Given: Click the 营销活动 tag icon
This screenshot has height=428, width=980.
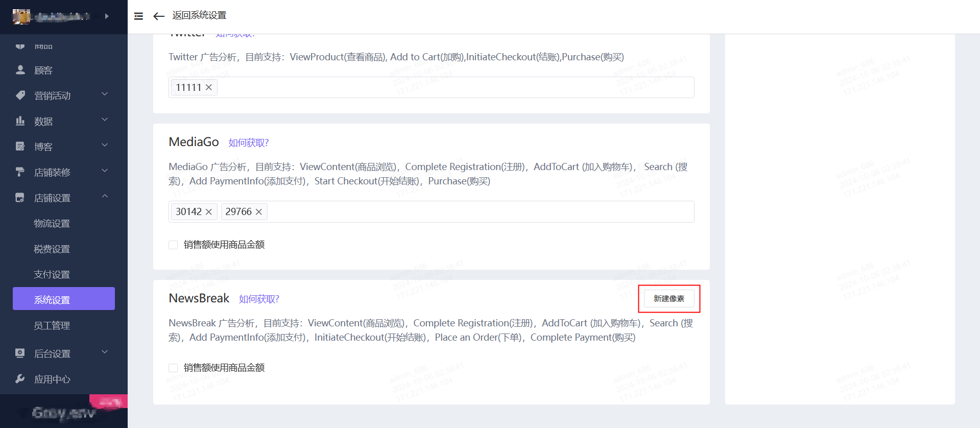Looking at the screenshot, I should coord(20,96).
